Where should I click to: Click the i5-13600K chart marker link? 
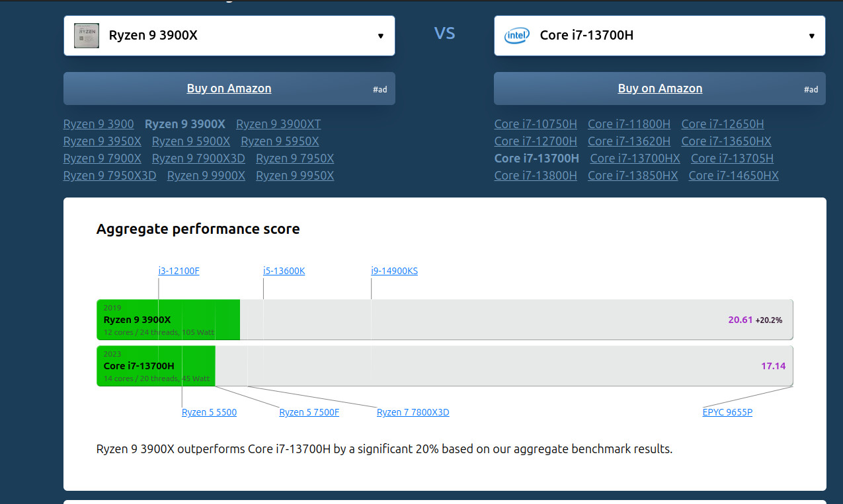click(284, 271)
